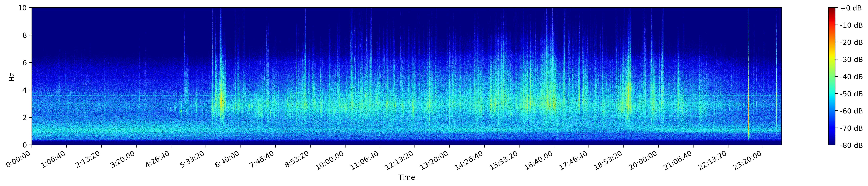Click the -60 dB colorbar label

click(x=851, y=111)
